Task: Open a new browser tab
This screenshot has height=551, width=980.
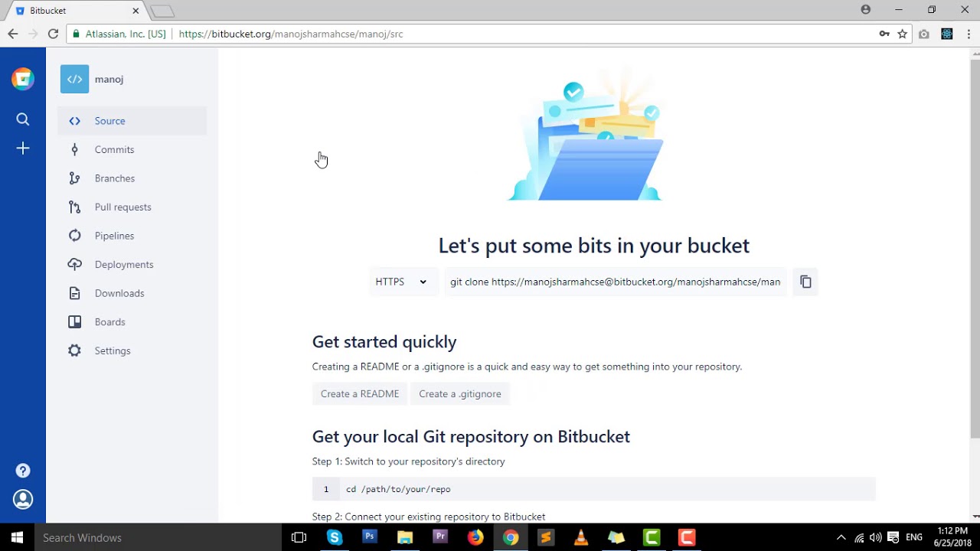Action: coord(162,11)
